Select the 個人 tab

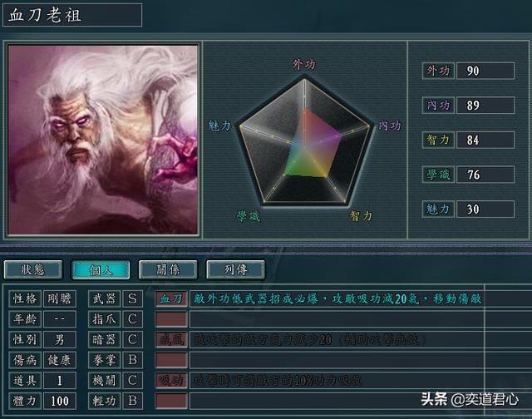(101, 269)
